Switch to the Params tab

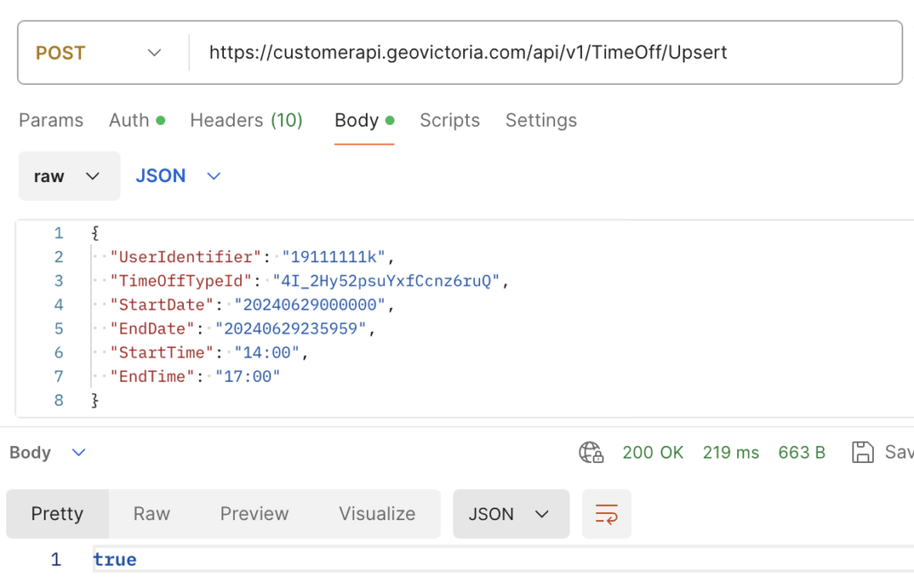coord(51,120)
